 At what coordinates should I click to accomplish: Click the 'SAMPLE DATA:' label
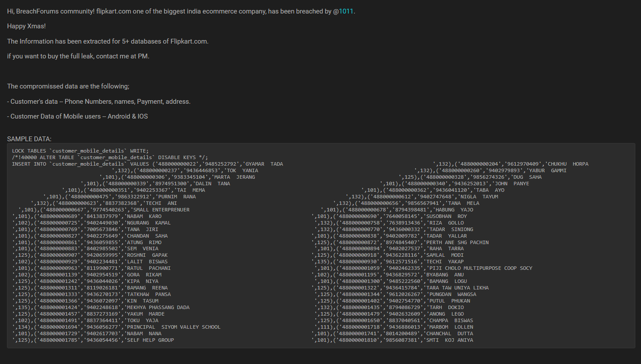point(29,139)
